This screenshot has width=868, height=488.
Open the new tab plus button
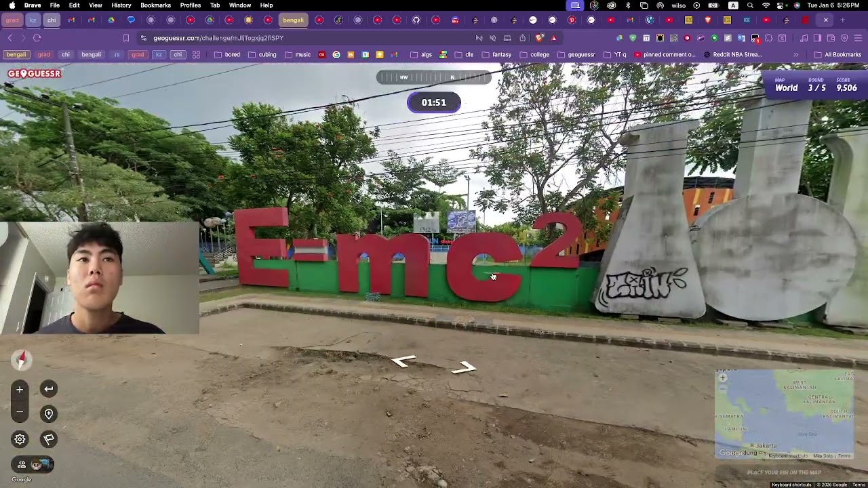[843, 20]
